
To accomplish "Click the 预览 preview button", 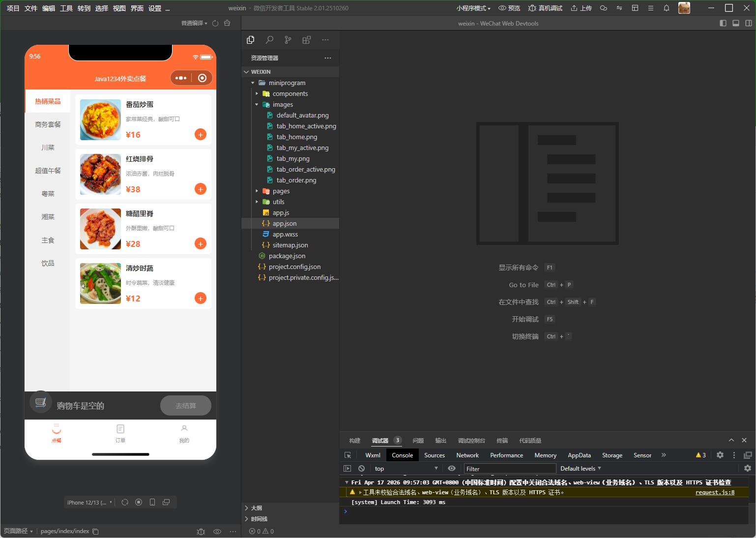I will (509, 8).
